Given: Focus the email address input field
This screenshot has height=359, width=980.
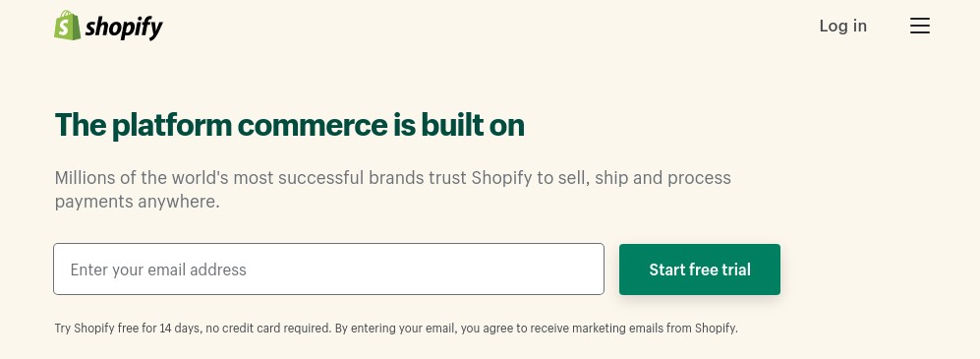Looking at the screenshot, I should [x=328, y=269].
